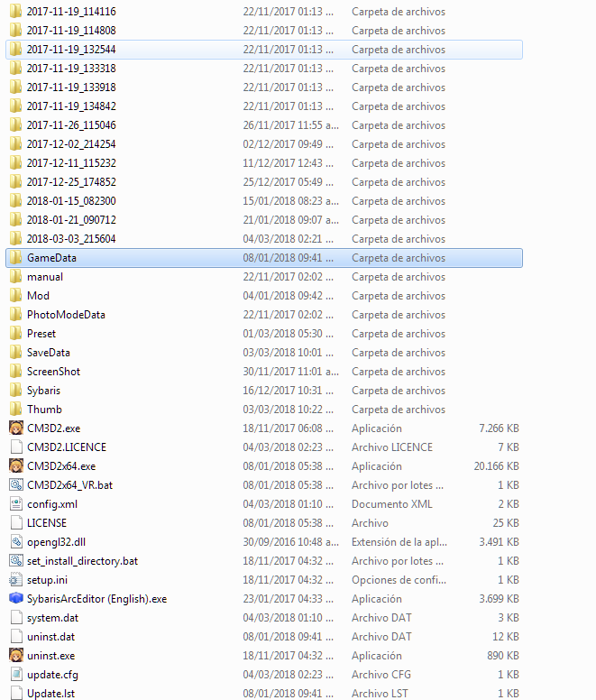Click the LICENSE blank file icon
This screenshot has width=596, height=700.
[16, 523]
